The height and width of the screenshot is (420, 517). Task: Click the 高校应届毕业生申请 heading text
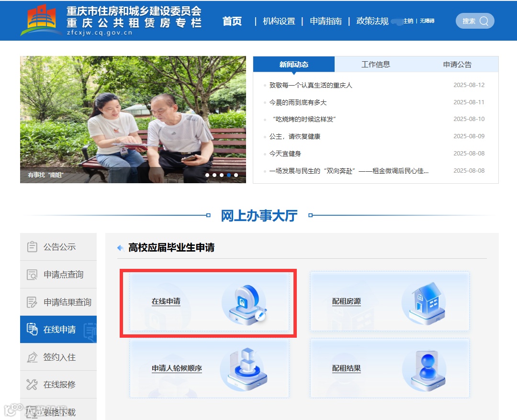pyautogui.click(x=171, y=247)
